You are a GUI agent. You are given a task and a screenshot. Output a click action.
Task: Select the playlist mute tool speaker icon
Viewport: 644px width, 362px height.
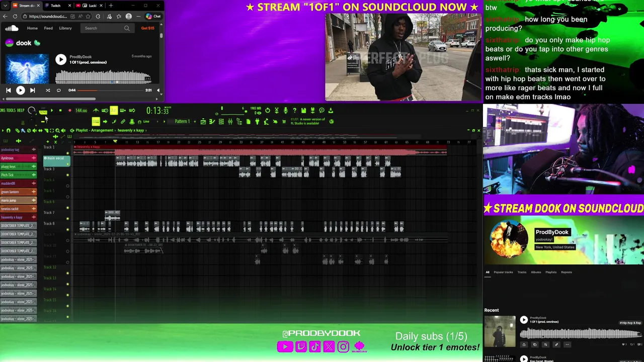coord(35,131)
